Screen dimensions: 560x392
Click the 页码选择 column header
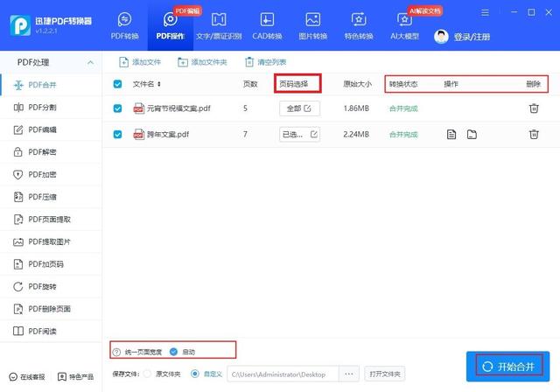coord(294,84)
